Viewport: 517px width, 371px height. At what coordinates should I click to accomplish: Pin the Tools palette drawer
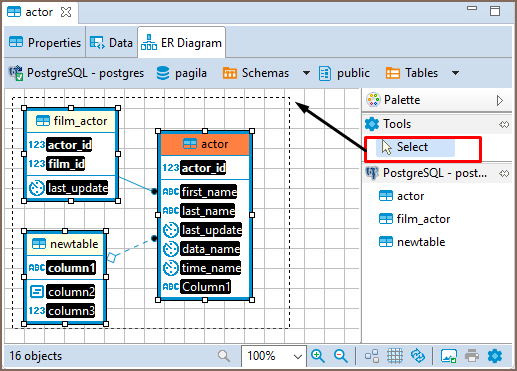click(x=504, y=124)
